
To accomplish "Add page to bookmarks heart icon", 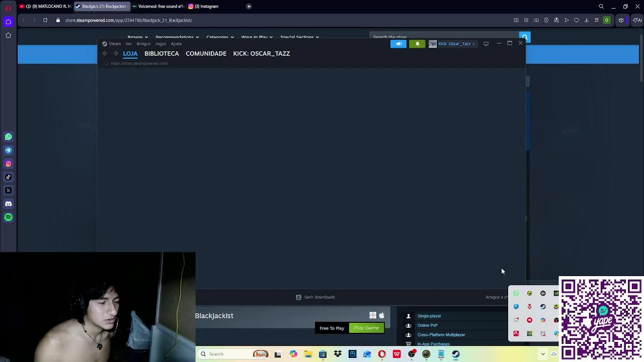I will (x=576, y=20).
